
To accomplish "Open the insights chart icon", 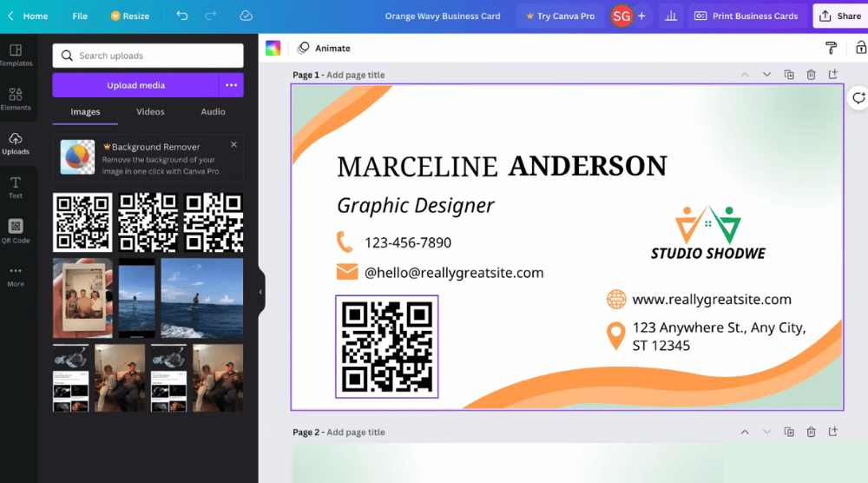I will pyautogui.click(x=671, y=16).
